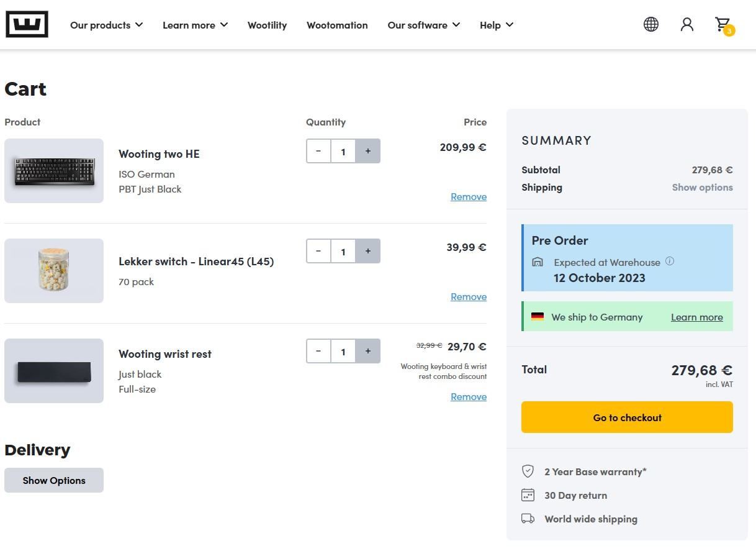Open the Wooting wrist rest thumbnail

(54, 371)
